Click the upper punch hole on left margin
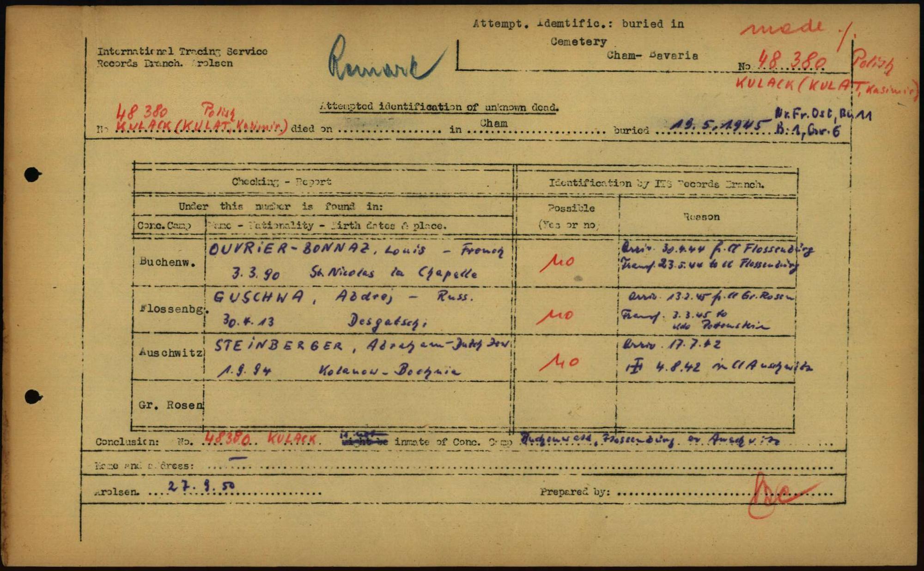Screen dimensions: 924x571 click(32, 175)
